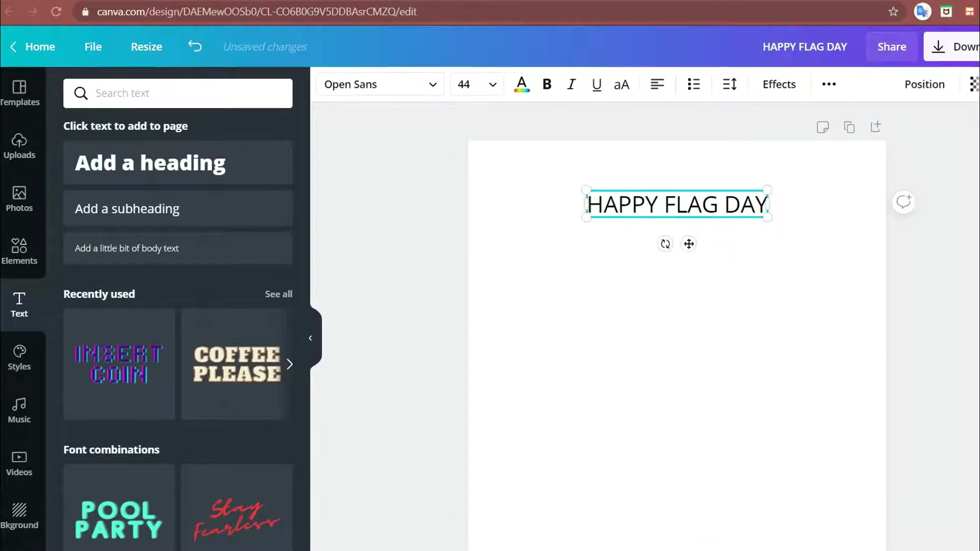The height and width of the screenshot is (551, 980).
Task: Open the Open Sans font dropdown
Action: point(380,84)
